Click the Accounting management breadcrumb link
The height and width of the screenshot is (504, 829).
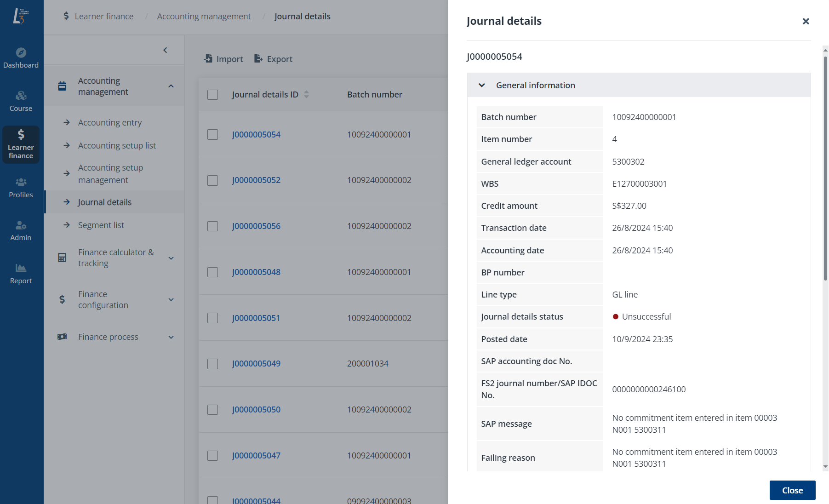(204, 16)
